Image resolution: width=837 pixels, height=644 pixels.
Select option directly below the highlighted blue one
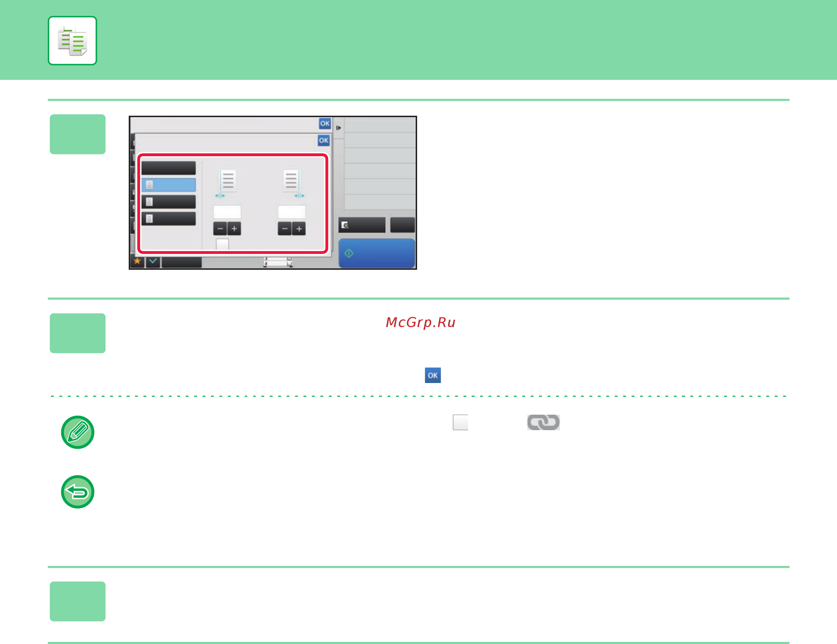168,202
